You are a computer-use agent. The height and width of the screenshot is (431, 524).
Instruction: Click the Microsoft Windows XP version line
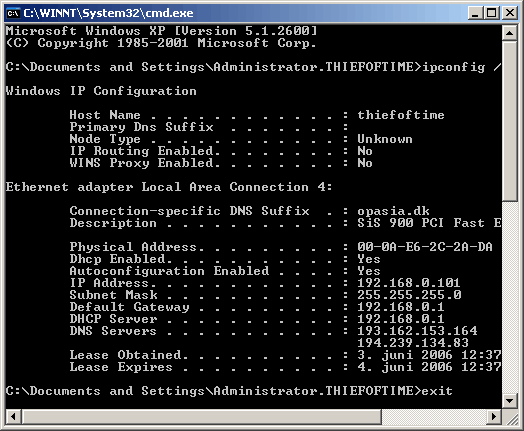(x=161, y=31)
